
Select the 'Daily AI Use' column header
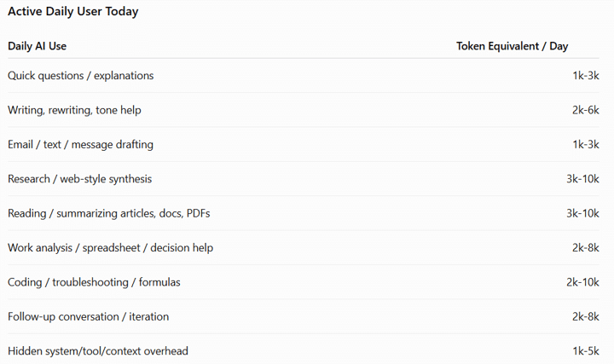(x=38, y=46)
